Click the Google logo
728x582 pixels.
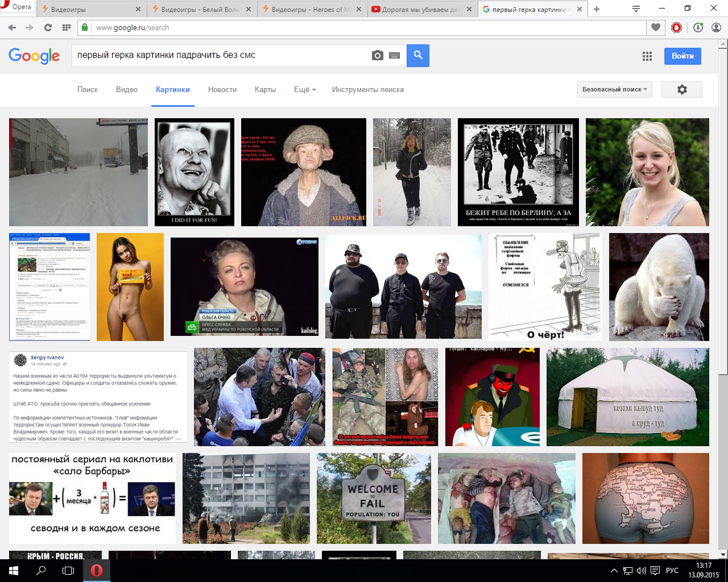pos(34,55)
